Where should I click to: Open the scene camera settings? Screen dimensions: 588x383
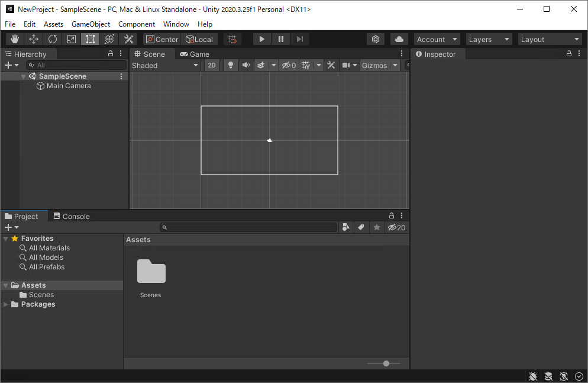pyautogui.click(x=350, y=65)
